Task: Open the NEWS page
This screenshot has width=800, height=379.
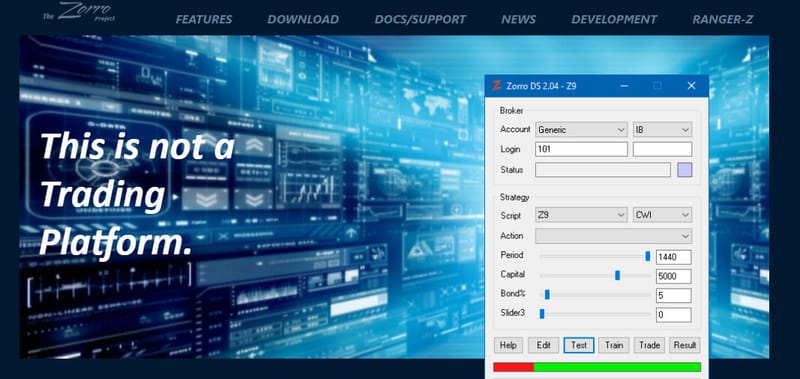Action: coord(518,19)
